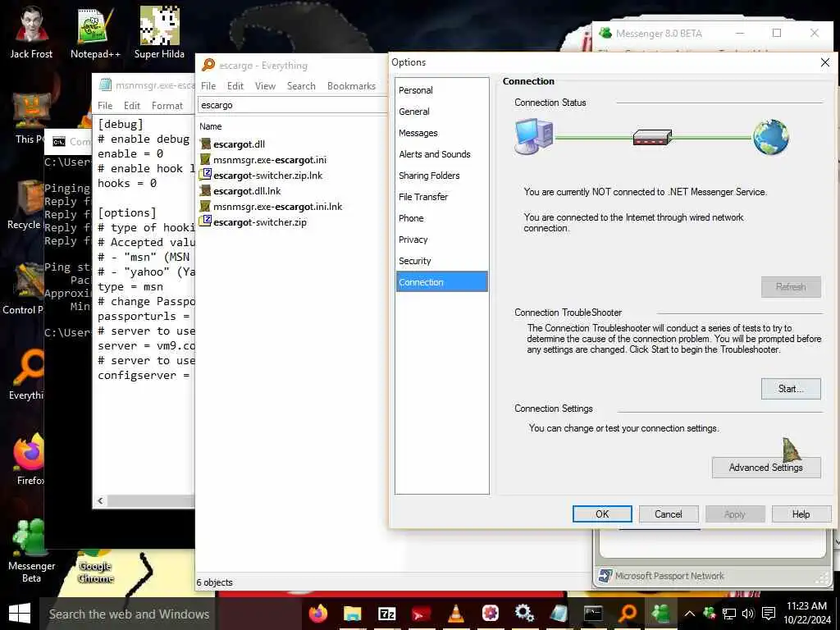Open Advanced Settings for connection

tap(766, 468)
